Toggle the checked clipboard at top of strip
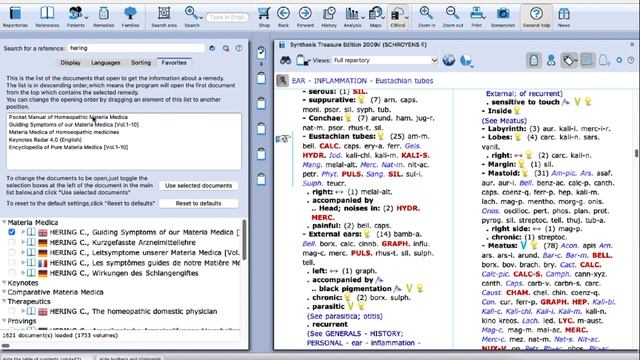This screenshot has height=360, width=640. click(x=261, y=52)
